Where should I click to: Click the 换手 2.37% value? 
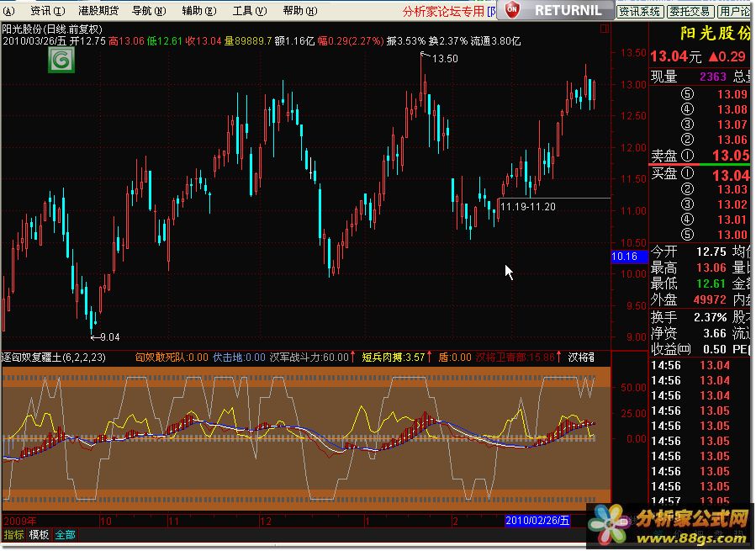click(x=711, y=317)
